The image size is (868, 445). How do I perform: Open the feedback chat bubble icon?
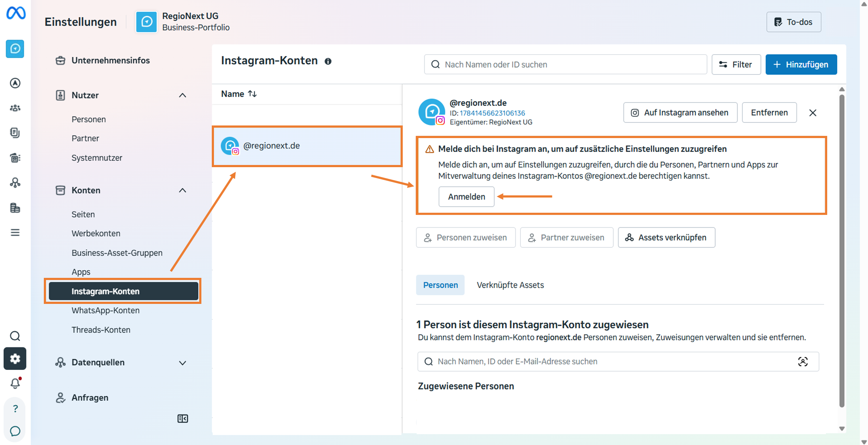coord(15,431)
